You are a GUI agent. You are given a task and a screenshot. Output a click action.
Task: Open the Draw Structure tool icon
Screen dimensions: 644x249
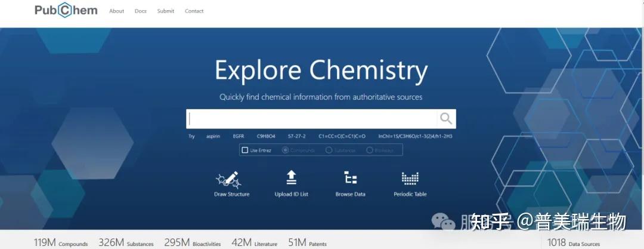(229, 180)
